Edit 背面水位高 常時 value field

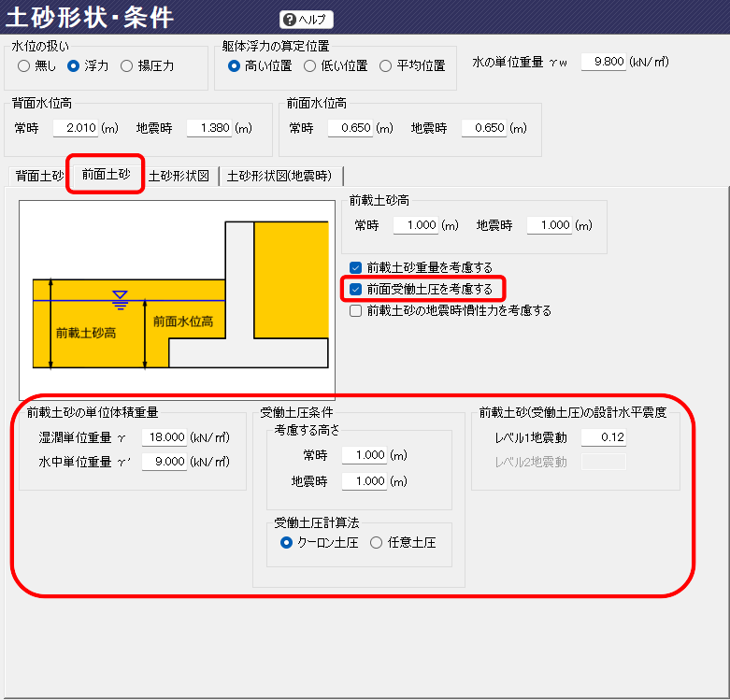pos(76,128)
